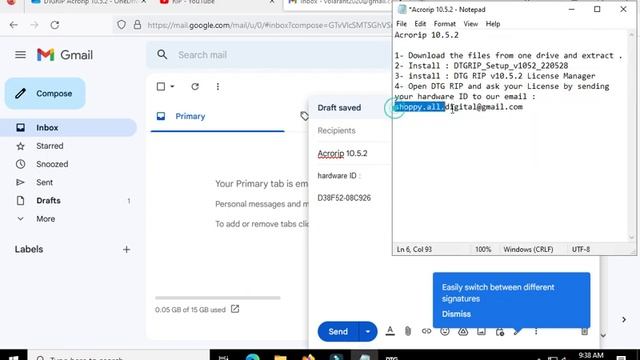Open Gmail main menu hamburger icon
640x360 pixels.
20,55
